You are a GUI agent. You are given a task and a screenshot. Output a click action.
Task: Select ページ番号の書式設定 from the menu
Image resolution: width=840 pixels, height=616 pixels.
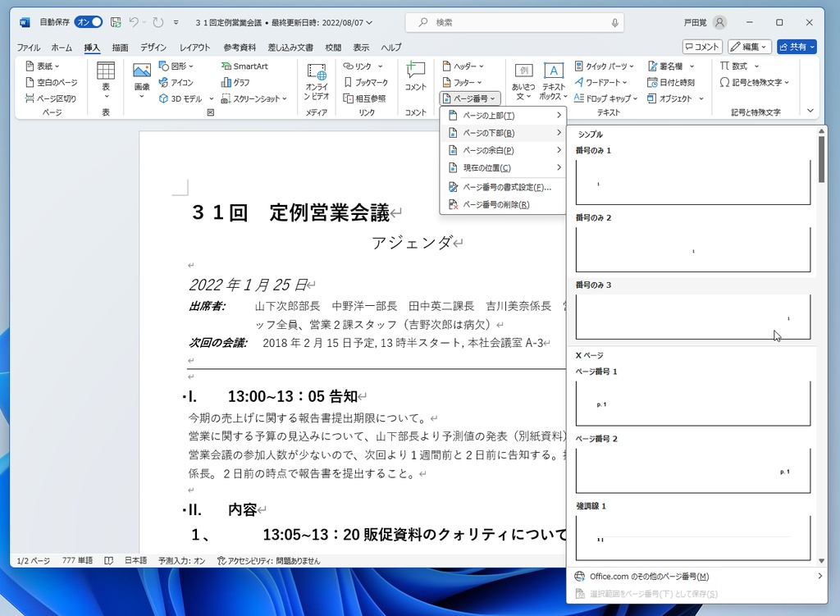pyautogui.click(x=501, y=188)
